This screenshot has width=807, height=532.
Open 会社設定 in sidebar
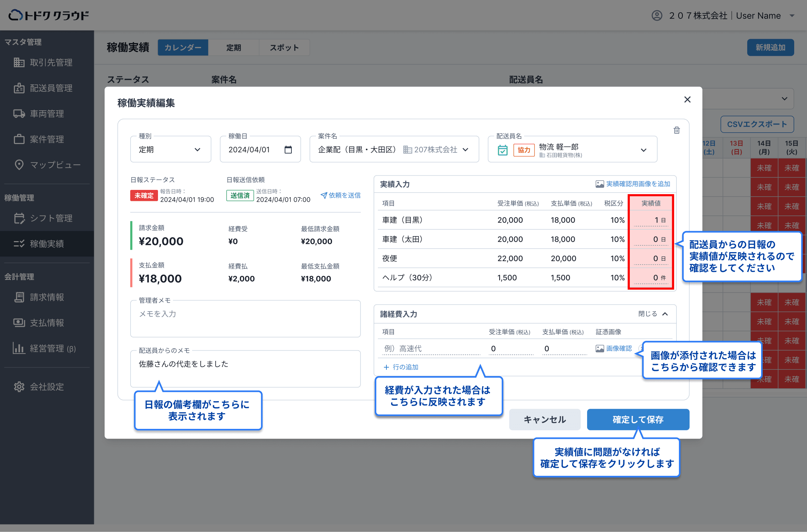(x=47, y=387)
